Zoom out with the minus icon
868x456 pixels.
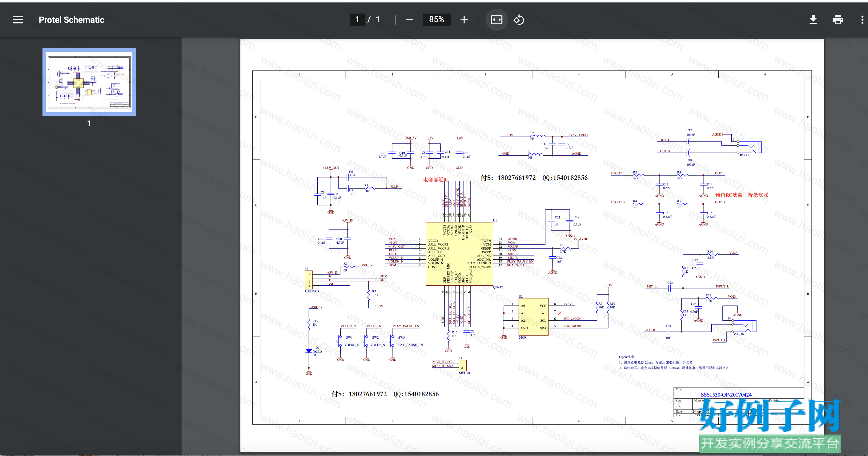(409, 20)
